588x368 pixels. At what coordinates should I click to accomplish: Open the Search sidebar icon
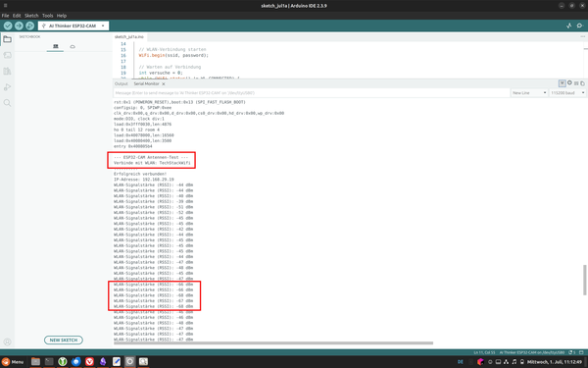[7, 103]
